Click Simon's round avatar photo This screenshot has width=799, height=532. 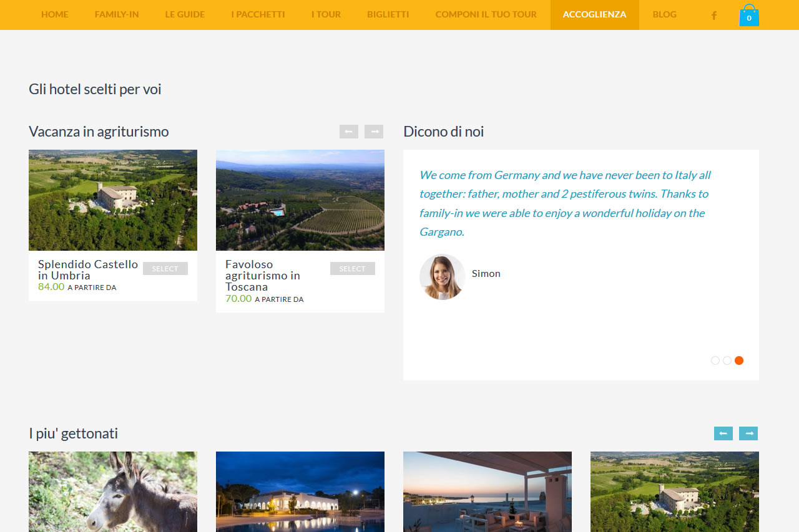click(442, 277)
